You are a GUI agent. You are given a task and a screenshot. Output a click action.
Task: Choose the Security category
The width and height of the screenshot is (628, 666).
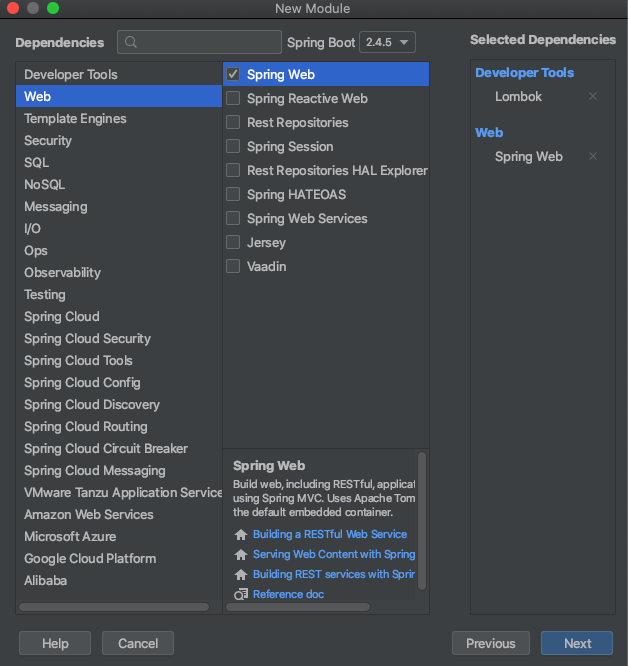click(119, 141)
